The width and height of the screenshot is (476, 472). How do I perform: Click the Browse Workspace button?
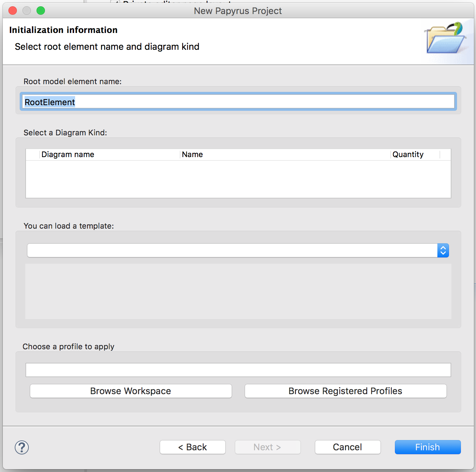coord(131,391)
